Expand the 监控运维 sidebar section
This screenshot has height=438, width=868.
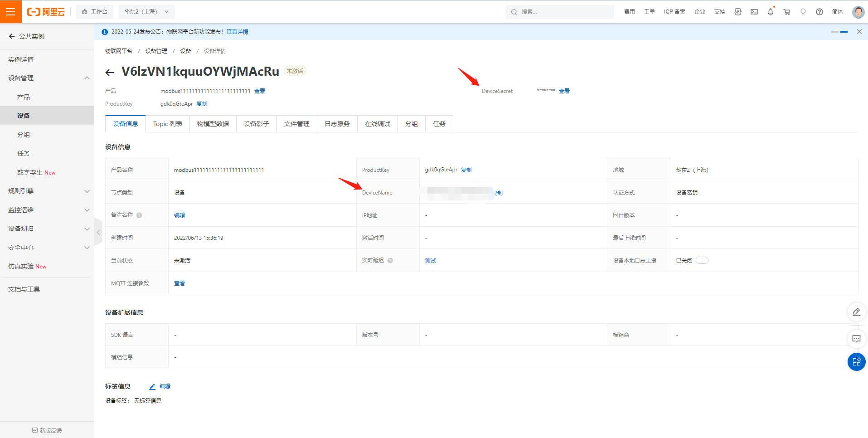(x=47, y=210)
